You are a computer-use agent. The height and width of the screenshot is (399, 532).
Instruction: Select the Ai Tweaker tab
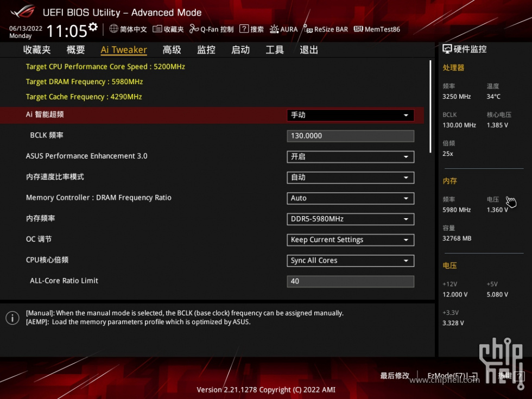click(x=124, y=50)
